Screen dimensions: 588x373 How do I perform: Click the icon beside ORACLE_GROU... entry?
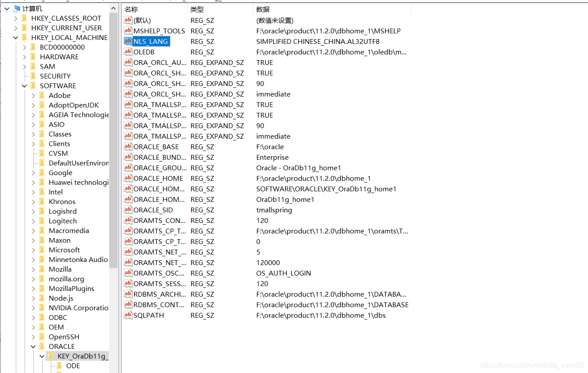point(128,168)
